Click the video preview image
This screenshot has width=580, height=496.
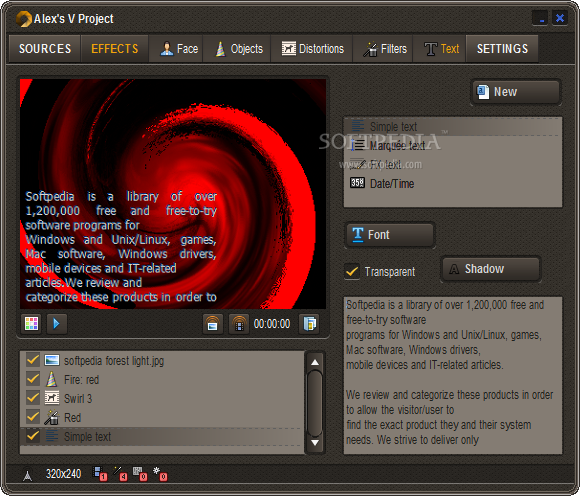tap(173, 194)
